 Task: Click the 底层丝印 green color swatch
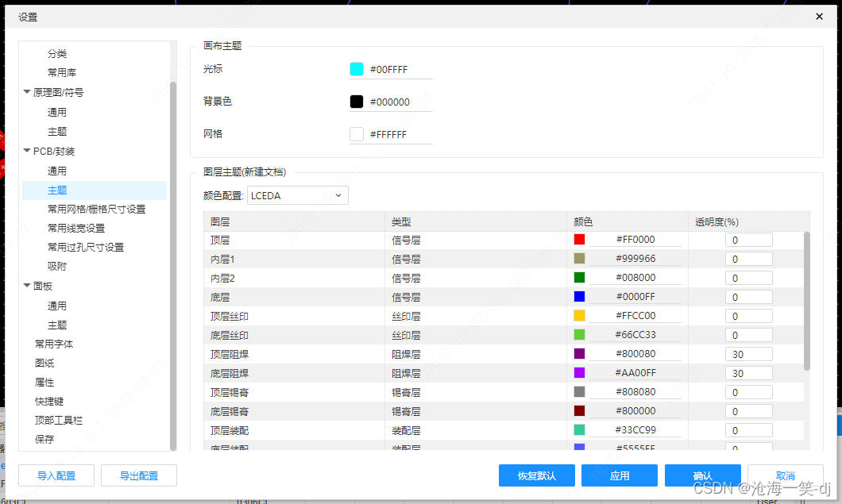coord(579,334)
